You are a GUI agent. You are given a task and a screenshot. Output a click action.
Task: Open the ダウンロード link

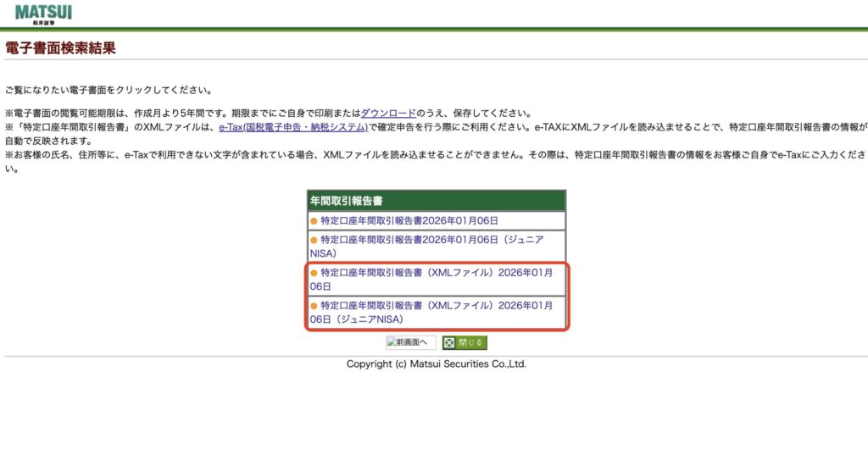point(388,114)
